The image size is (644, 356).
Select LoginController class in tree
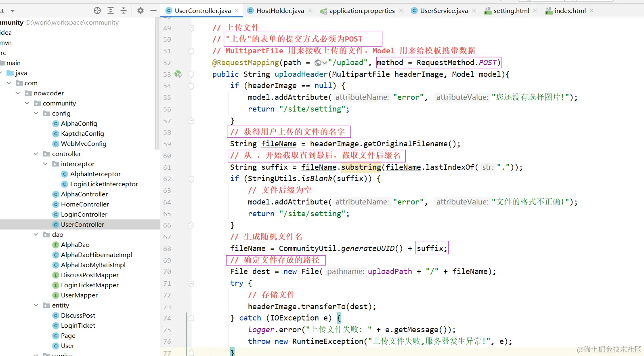click(x=84, y=214)
